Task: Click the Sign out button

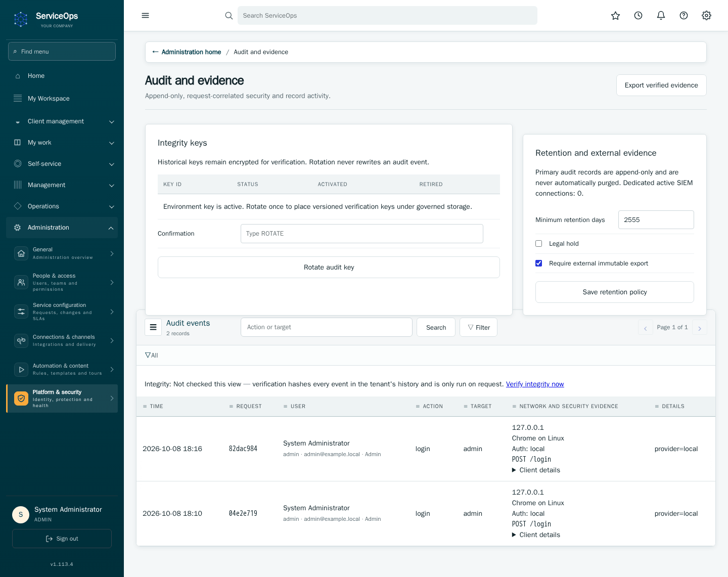Action: click(62, 539)
